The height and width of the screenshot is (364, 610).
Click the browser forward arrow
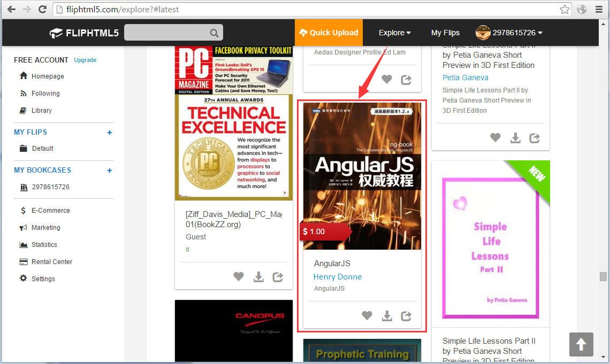[x=27, y=9]
